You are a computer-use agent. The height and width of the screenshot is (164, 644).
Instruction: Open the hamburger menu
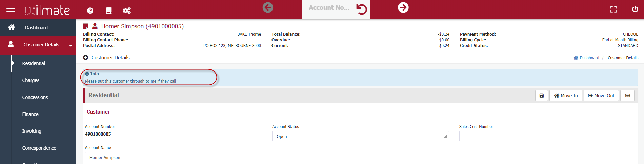click(11, 9)
